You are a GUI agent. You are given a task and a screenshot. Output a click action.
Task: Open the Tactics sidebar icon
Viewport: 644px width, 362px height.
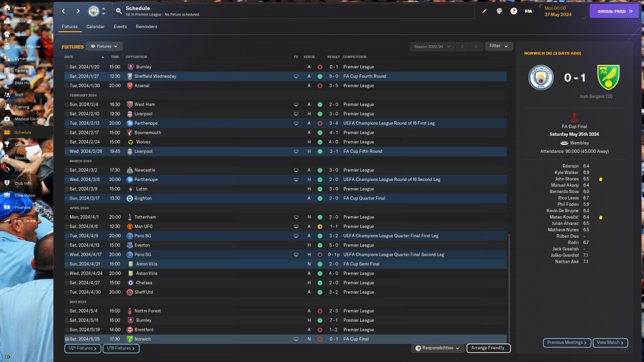[x=7, y=71]
